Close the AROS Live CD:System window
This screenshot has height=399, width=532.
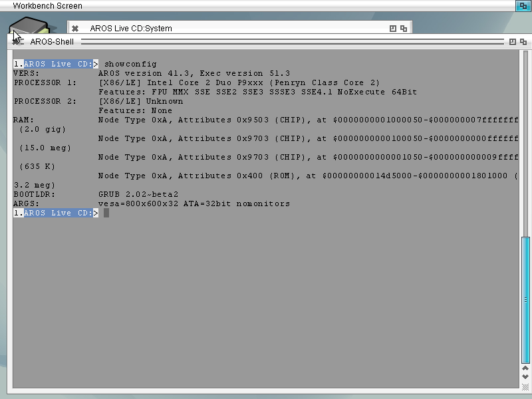tap(75, 29)
